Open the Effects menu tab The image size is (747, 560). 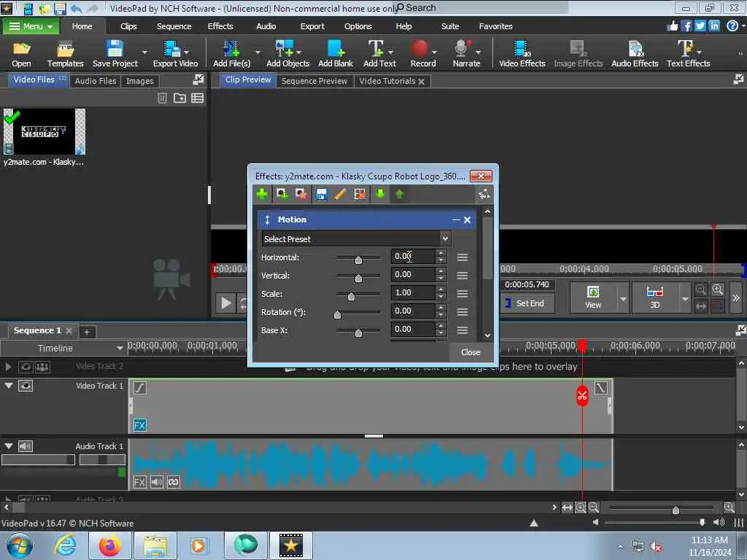pyautogui.click(x=220, y=26)
